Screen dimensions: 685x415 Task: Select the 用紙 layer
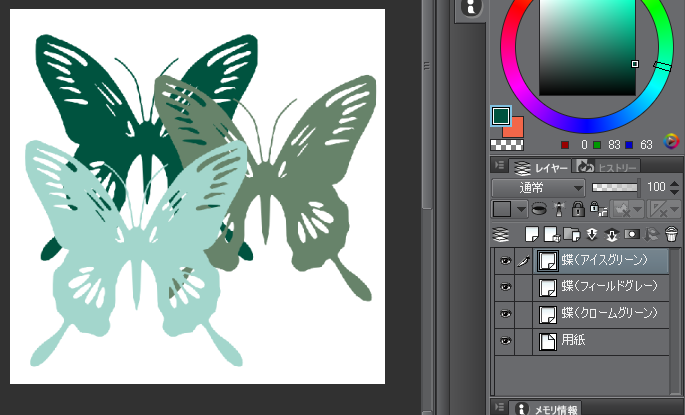[601, 341]
